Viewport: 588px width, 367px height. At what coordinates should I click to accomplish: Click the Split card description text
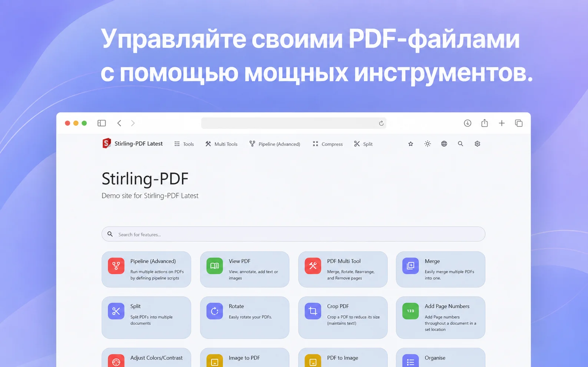pos(152,320)
